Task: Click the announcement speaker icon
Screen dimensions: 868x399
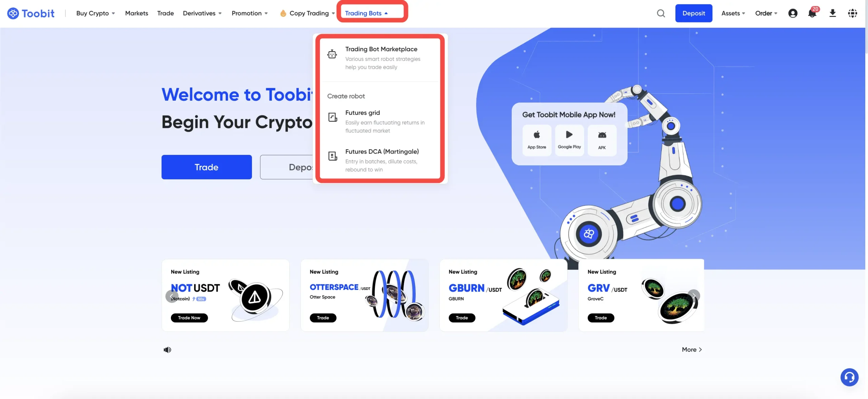Action: point(167,350)
